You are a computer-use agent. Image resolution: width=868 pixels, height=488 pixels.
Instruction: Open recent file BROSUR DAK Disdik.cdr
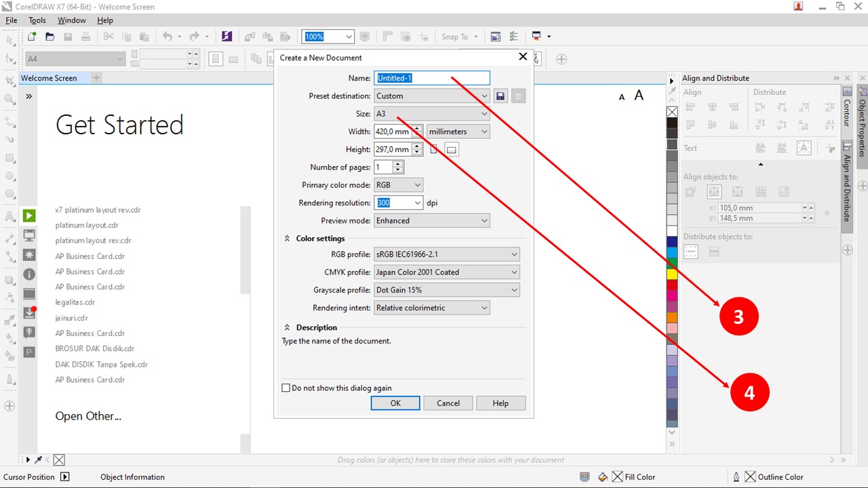(95, 348)
